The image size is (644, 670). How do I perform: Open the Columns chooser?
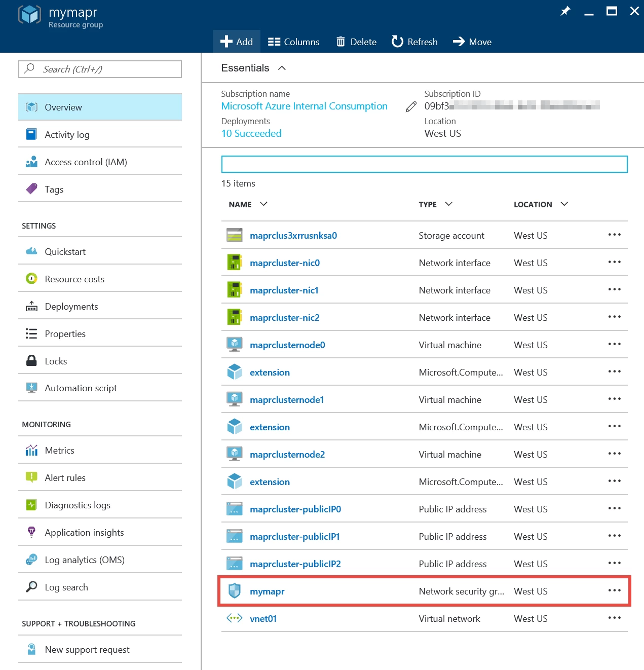tap(294, 42)
